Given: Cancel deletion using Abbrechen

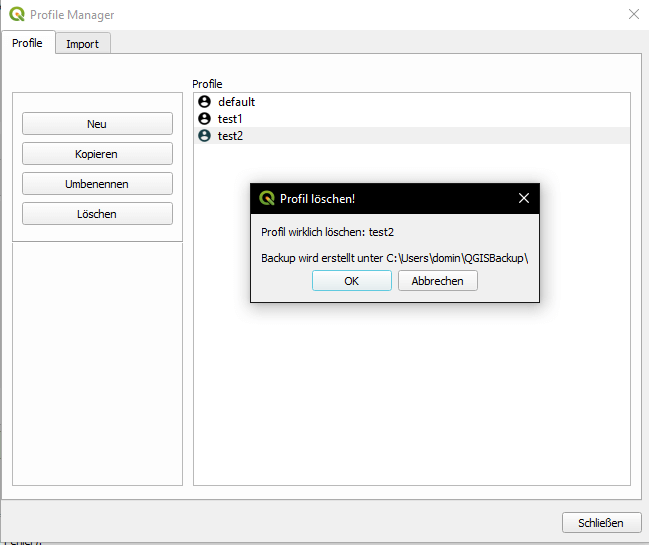Looking at the screenshot, I should tap(437, 281).
